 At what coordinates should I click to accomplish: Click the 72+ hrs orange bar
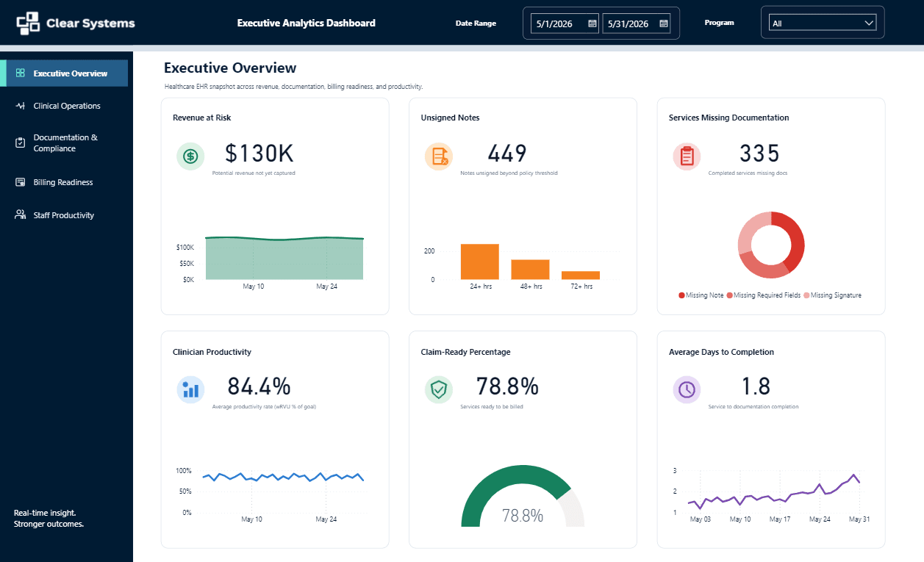tap(581, 275)
